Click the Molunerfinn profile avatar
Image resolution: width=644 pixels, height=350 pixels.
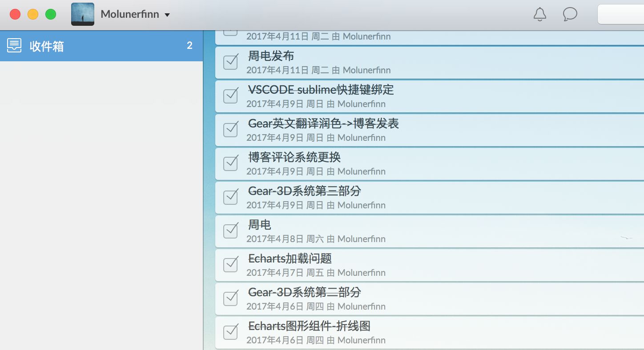[83, 14]
